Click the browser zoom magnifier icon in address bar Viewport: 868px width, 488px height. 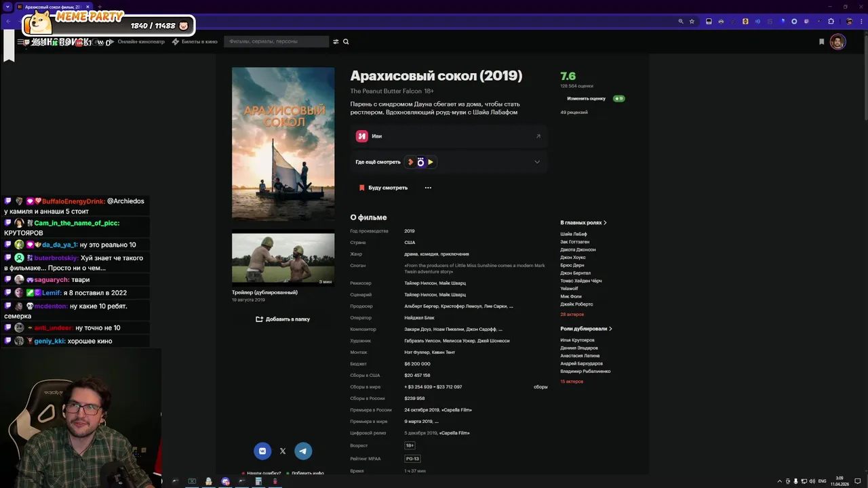(x=681, y=21)
